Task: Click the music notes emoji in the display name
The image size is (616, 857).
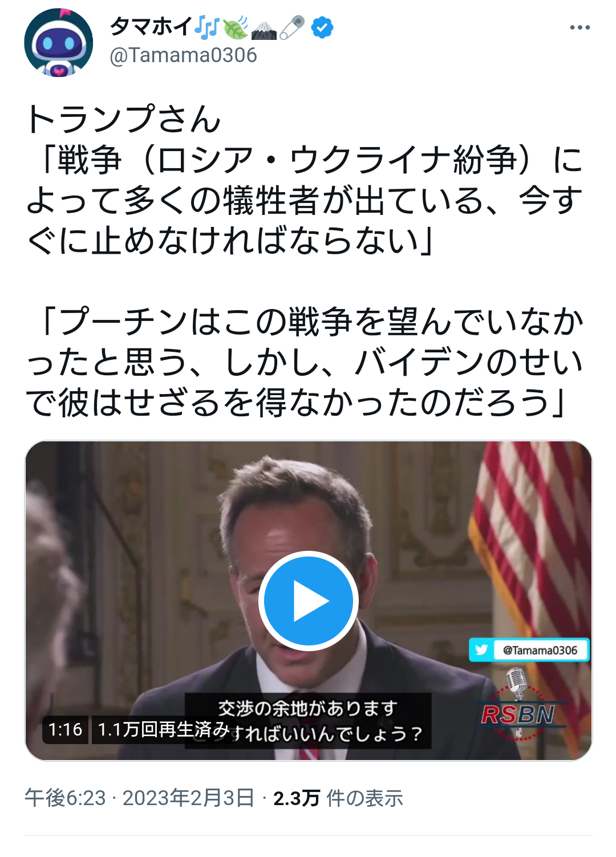Action: pos(206,27)
